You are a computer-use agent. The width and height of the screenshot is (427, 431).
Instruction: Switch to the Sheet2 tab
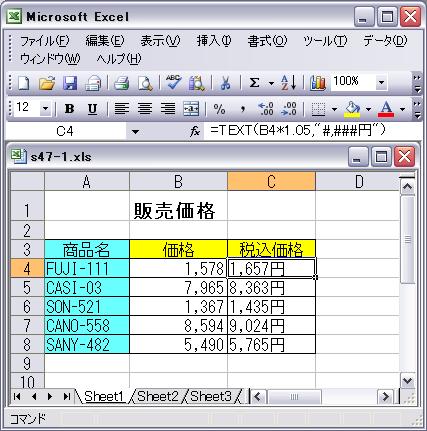pyautogui.click(x=158, y=396)
